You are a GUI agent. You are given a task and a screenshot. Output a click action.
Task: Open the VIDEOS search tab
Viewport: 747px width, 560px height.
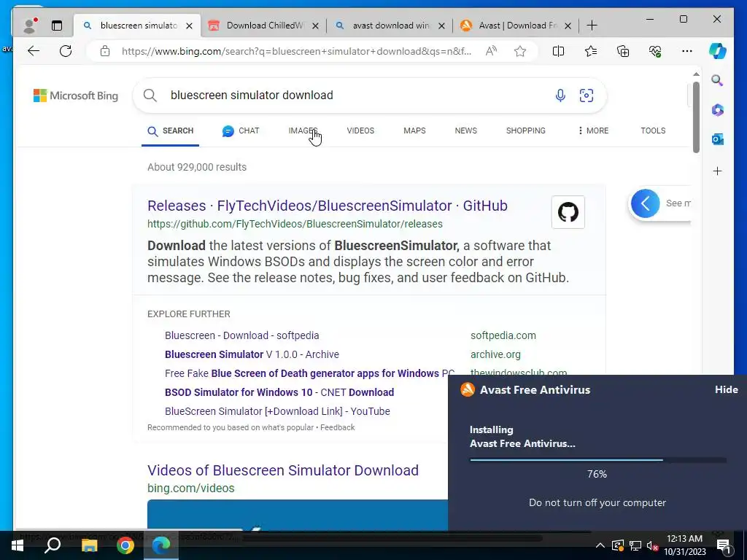click(x=360, y=131)
